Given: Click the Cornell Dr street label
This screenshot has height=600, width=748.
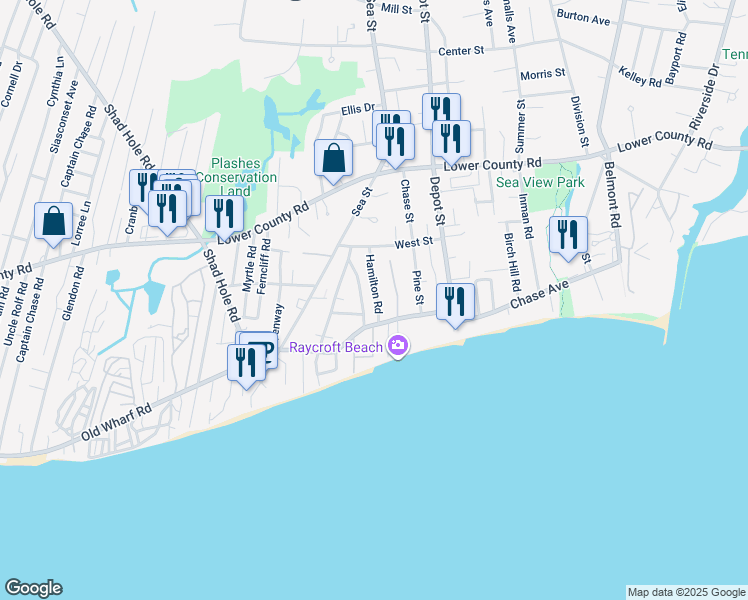Looking at the screenshot, I should [11, 84].
